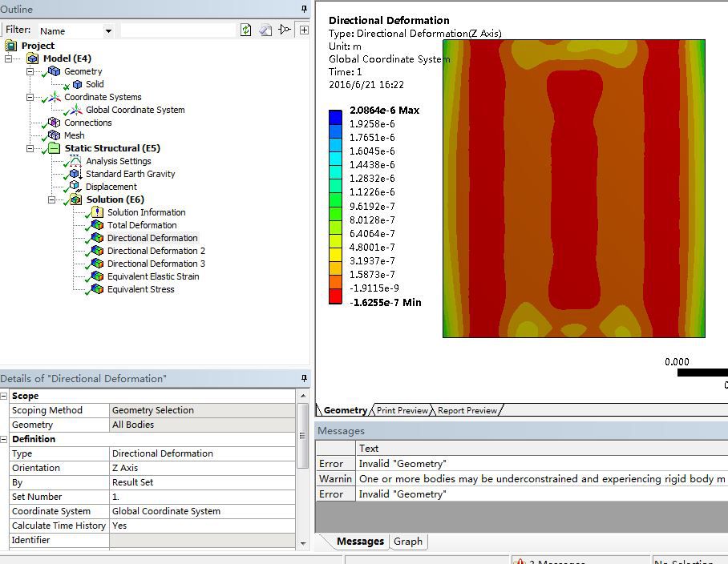This screenshot has height=564, width=728.
Task: Click the Mesh node icon
Action: pyautogui.click(x=55, y=135)
